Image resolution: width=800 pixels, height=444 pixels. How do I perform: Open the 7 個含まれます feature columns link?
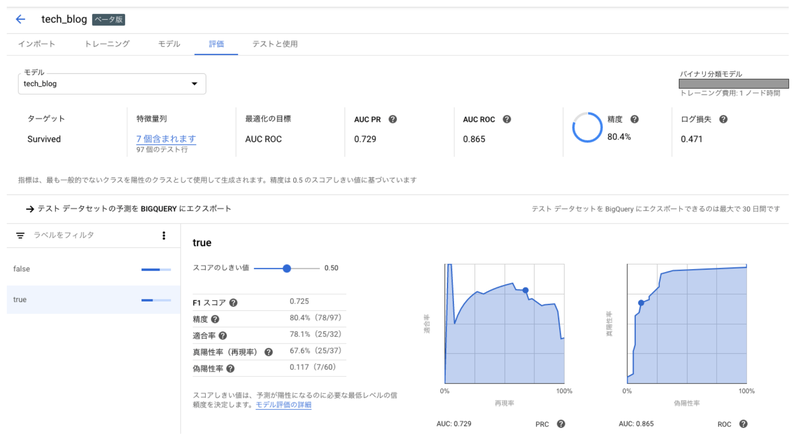[x=166, y=139]
